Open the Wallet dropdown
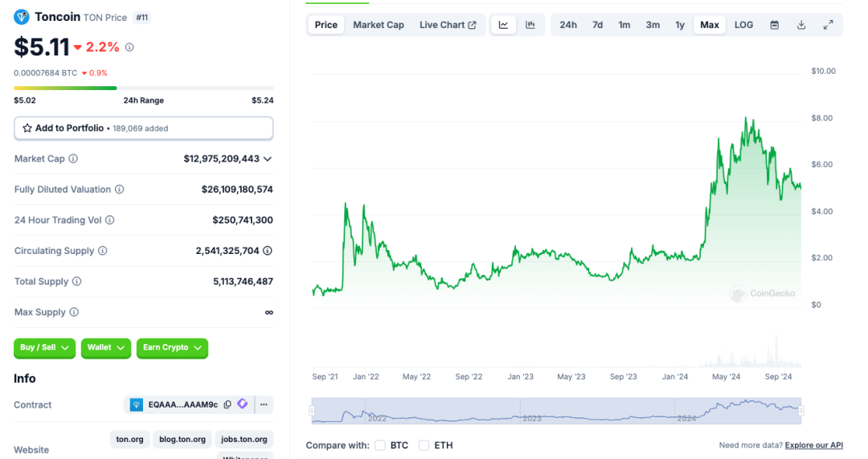The width and height of the screenshot is (868, 459). point(106,348)
